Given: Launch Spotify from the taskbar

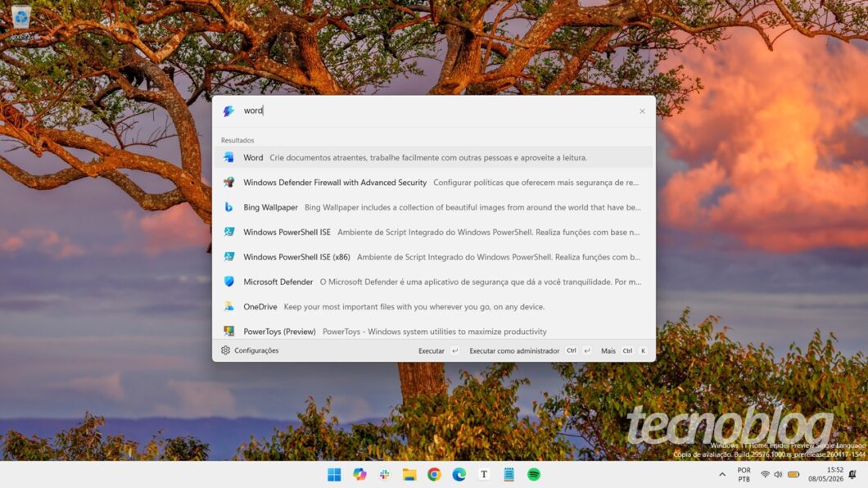Looking at the screenshot, I should pos(534,475).
